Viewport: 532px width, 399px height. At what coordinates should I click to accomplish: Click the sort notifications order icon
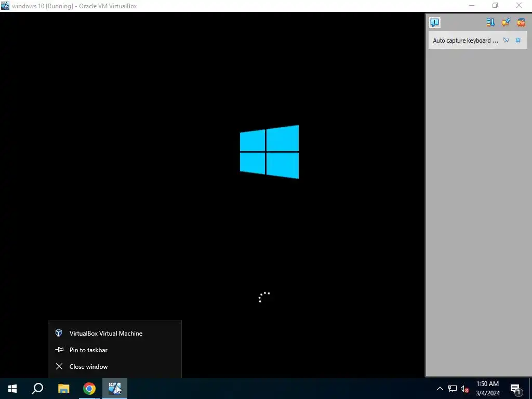(x=490, y=22)
